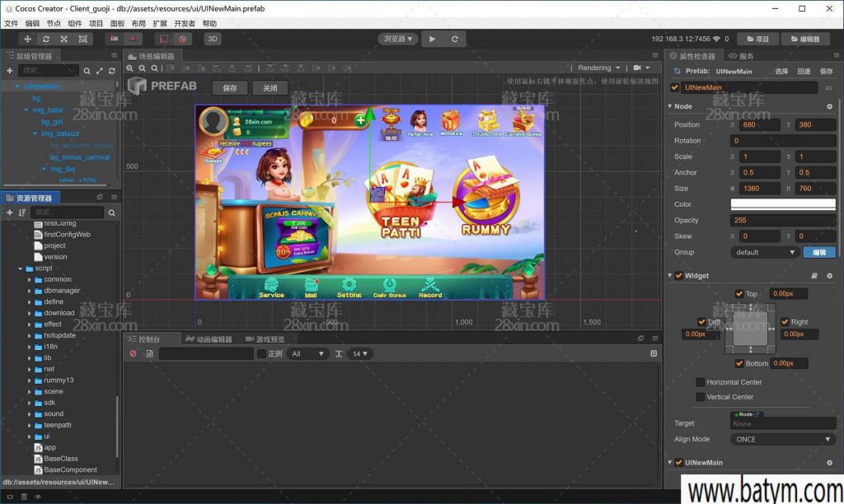Viewport: 844px width, 504px height.
Task: Click the white Color swatch
Action: [783, 204]
